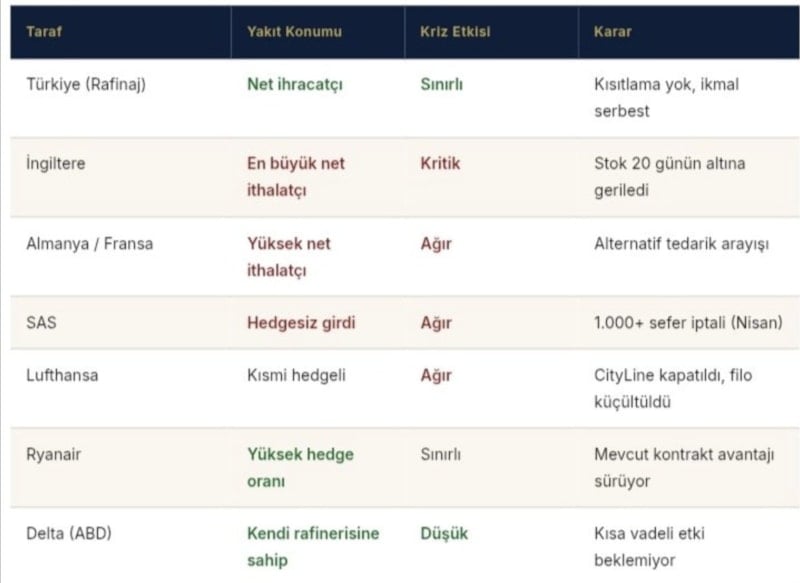Click the Karar column header

point(613,32)
